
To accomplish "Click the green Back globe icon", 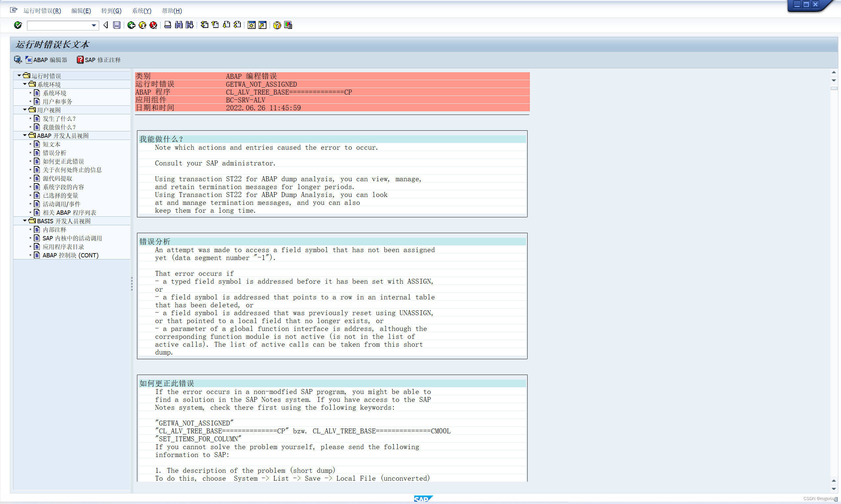I will coord(131,25).
